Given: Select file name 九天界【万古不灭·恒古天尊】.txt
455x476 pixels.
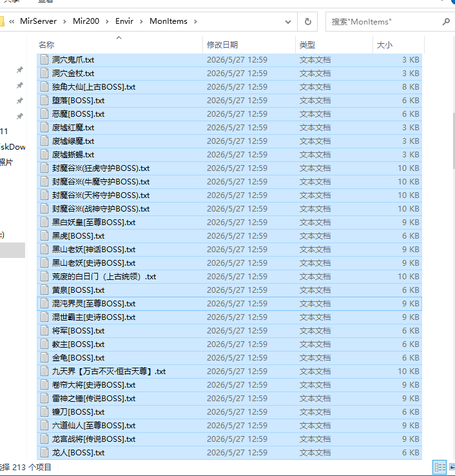Looking at the screenshot, I should pyautogui.click(x=109, y=372).
